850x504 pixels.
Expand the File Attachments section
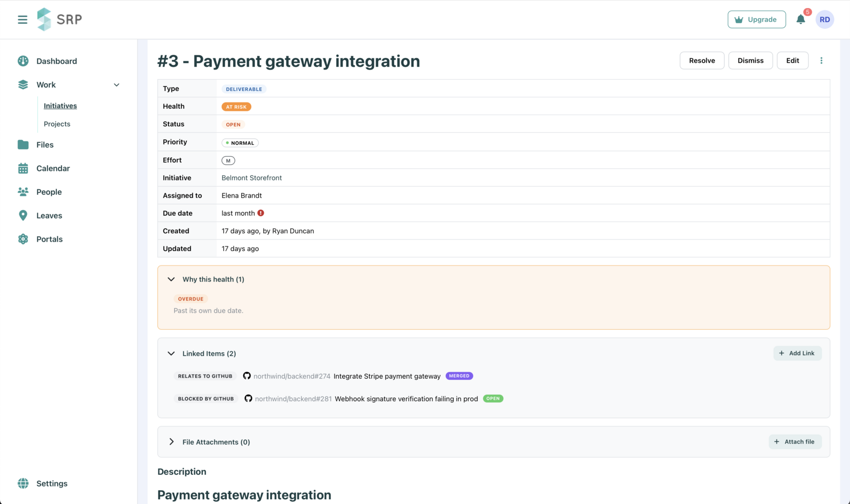pos(171,442)
